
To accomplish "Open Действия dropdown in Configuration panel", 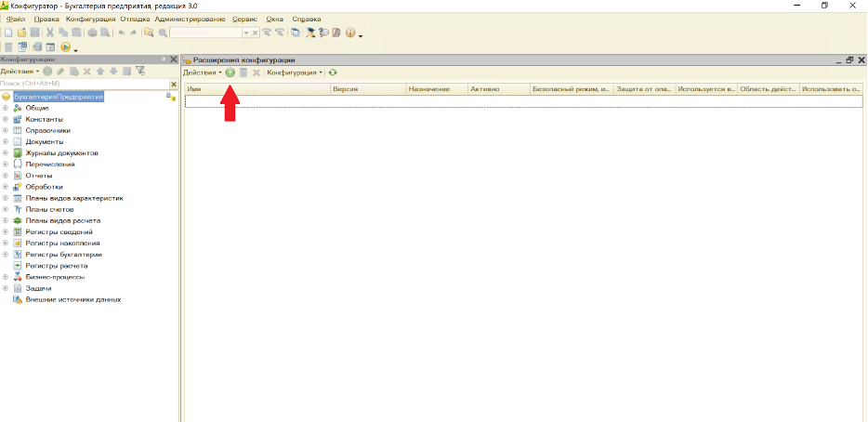I will pos(20,71).
